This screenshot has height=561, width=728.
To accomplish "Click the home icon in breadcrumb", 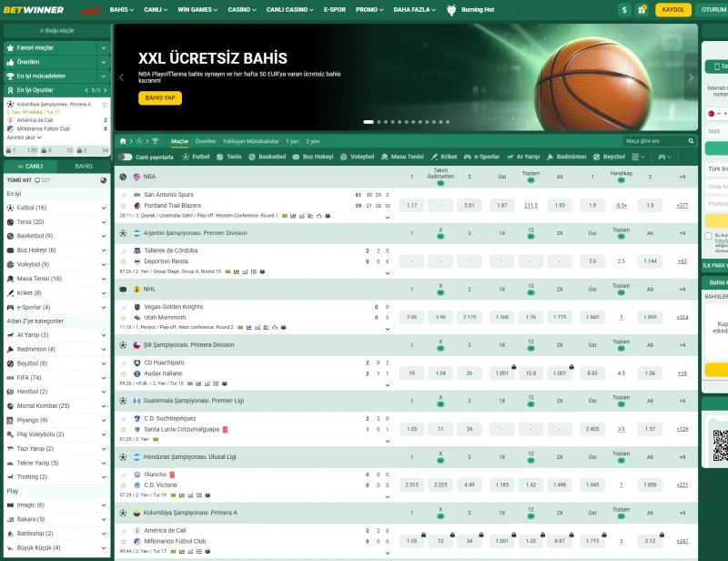I will click(x=123, y=141).
